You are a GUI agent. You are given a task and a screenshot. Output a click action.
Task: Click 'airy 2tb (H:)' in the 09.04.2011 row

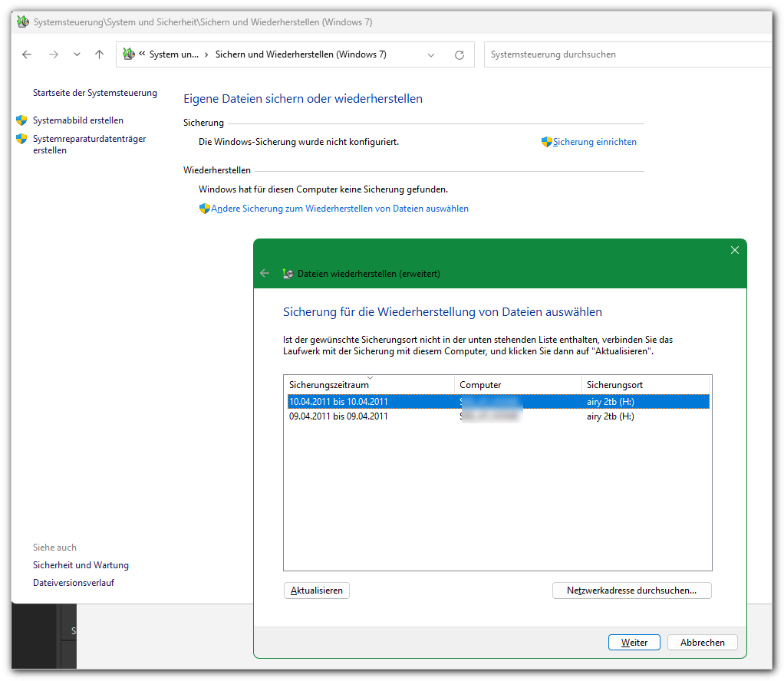click(611, 416)
